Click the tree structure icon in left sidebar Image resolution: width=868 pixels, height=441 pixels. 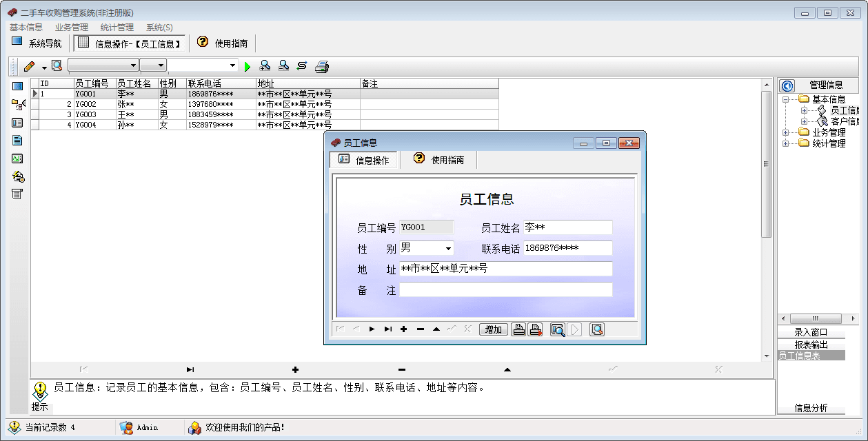[18, 104]
